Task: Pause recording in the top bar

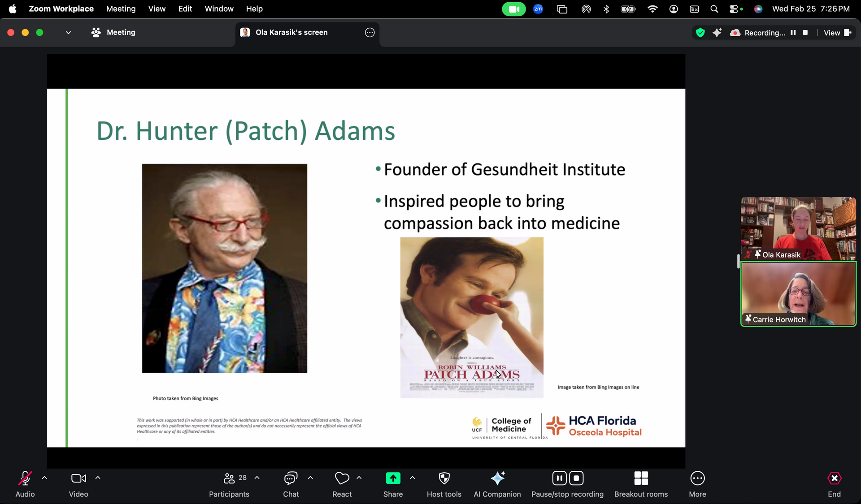Action: pos(793,33)
